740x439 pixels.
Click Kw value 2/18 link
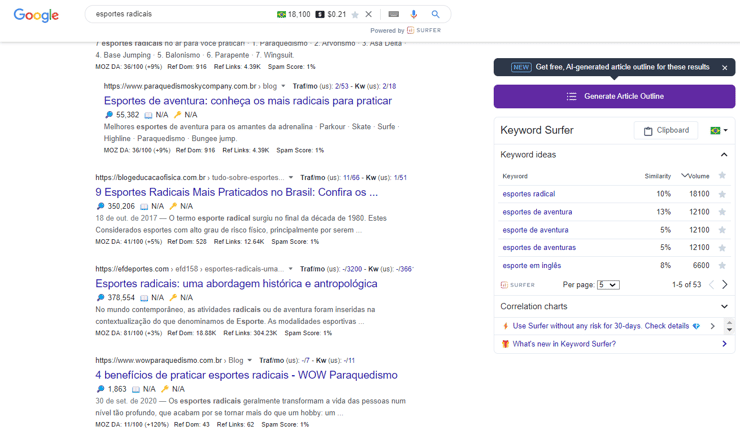tap(389, 86)
